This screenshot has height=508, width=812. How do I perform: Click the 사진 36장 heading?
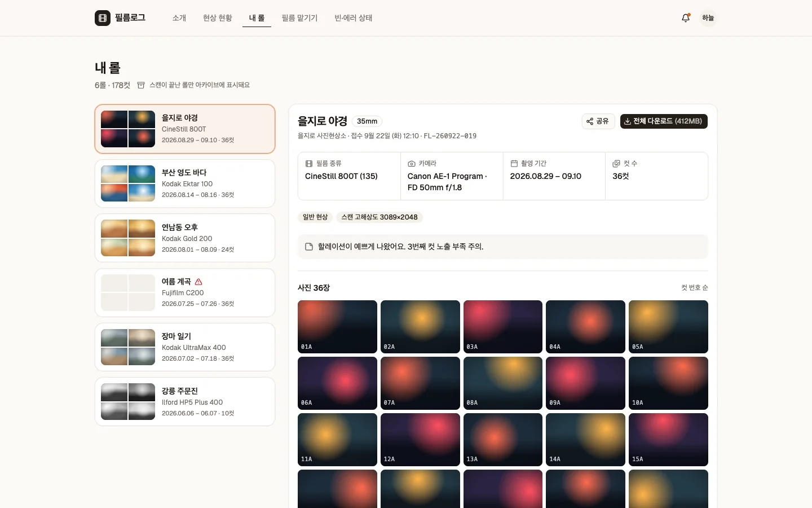(x=314, y=288)
